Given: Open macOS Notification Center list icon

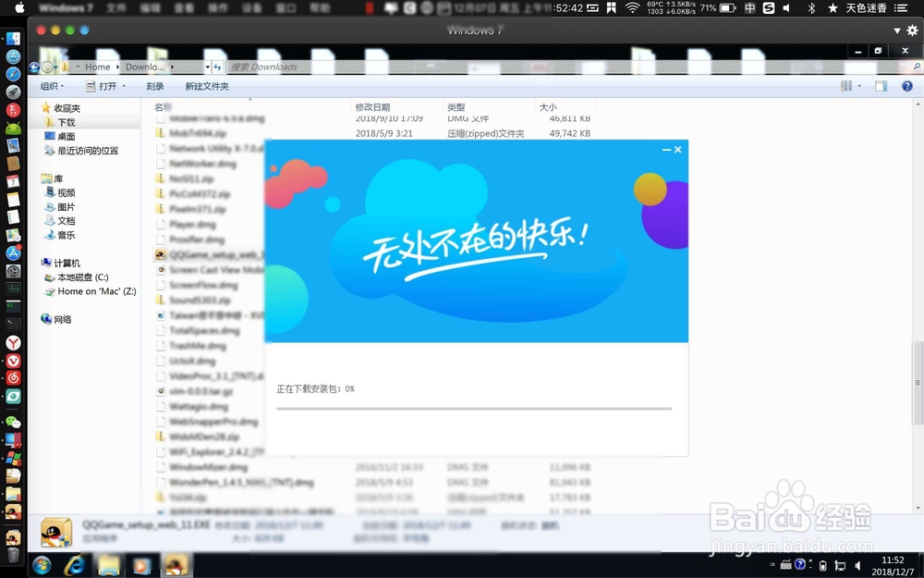Looking at the screenshot, I should pos(900,7).
